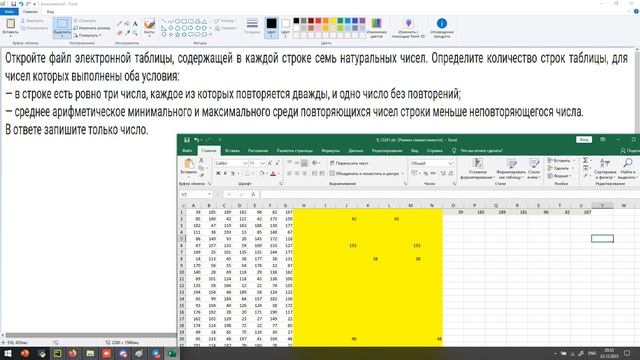The width and height of the screenshot is (640, 360).
Task: Select the Text tool (A) in Paint
Action: (x=135, y=24)
